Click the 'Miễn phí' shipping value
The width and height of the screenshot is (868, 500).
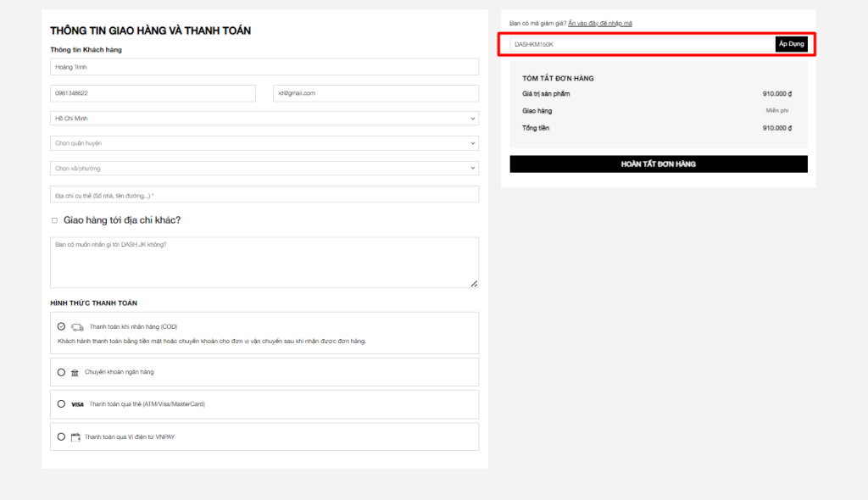777,111
